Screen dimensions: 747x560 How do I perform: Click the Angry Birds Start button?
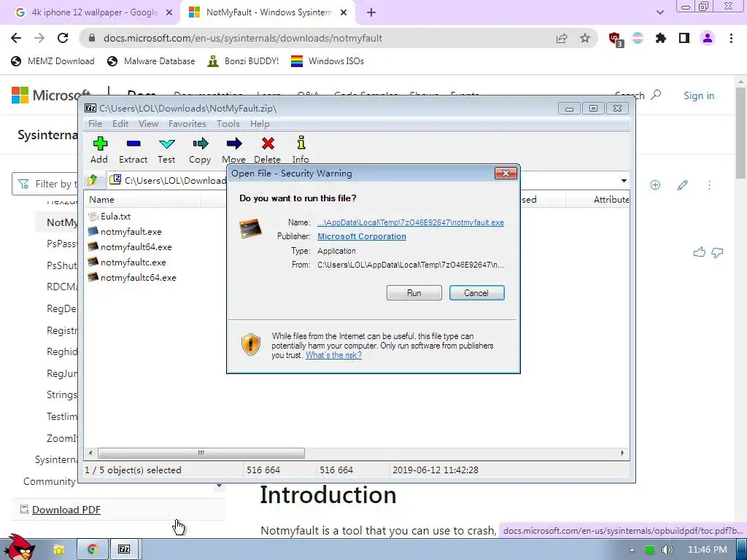click(19, 547)
